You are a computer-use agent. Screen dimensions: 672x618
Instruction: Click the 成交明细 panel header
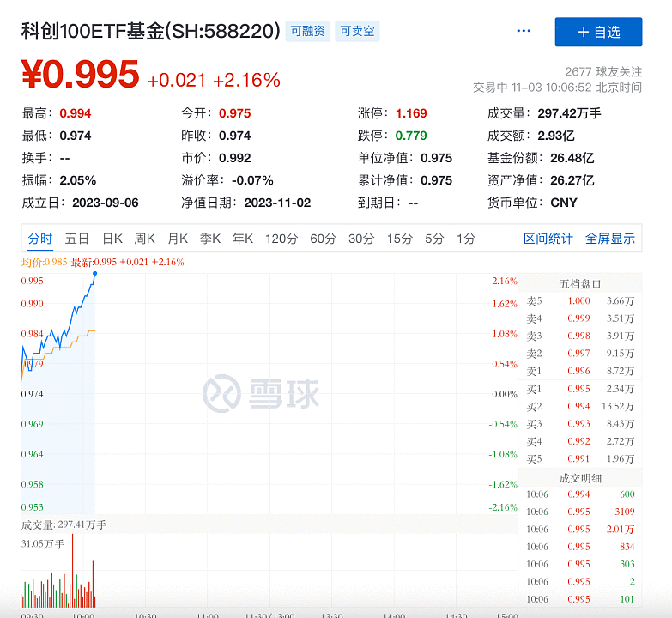(580, 478)
